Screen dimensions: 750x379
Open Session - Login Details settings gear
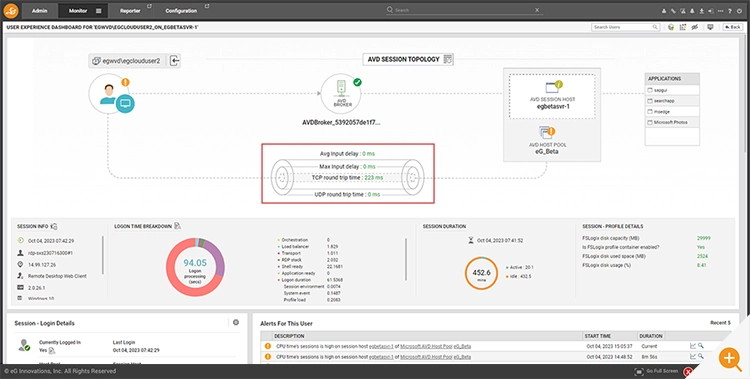point(236,323)
